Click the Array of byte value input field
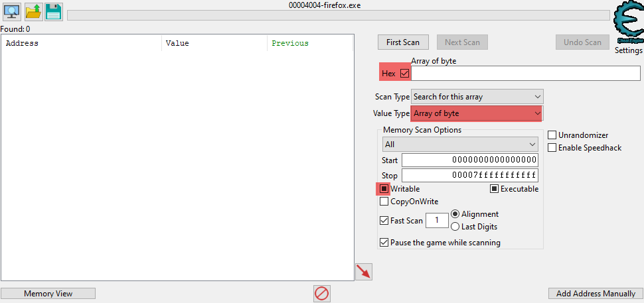 [x=526, y=74]
